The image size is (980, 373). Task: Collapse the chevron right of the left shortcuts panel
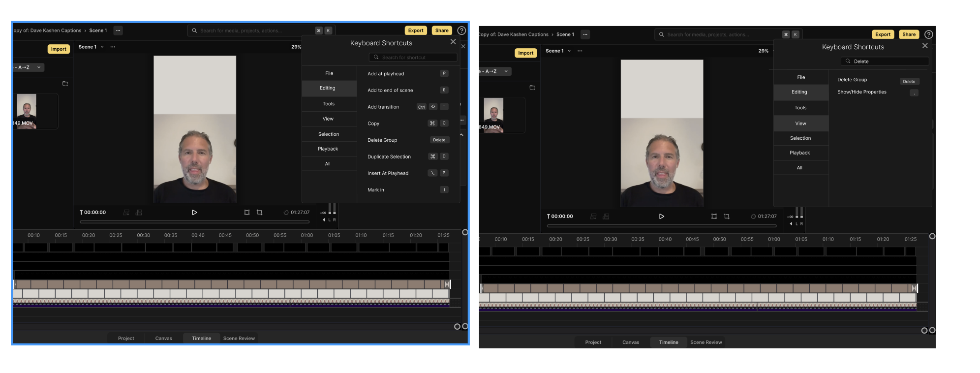(x=461, y=134)
